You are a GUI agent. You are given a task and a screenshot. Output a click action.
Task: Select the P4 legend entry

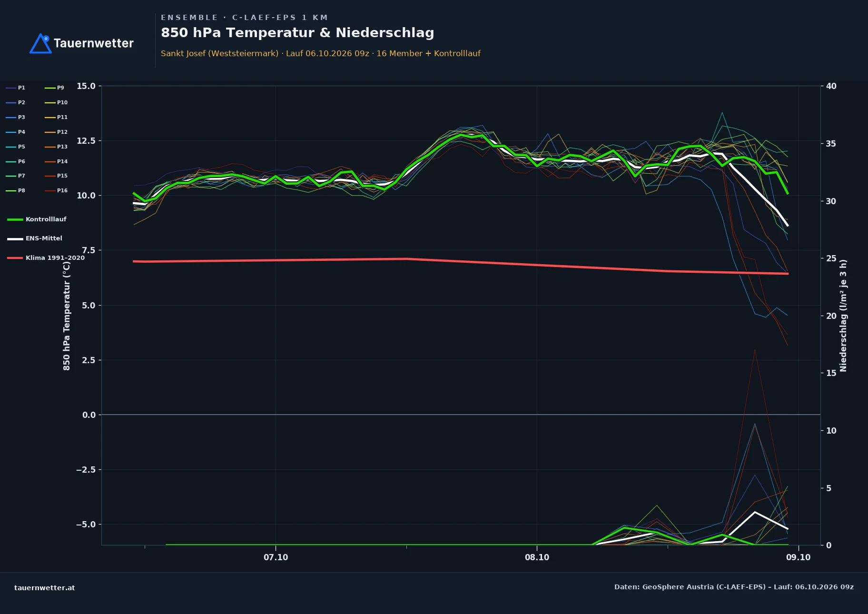[x=16, y=132]
